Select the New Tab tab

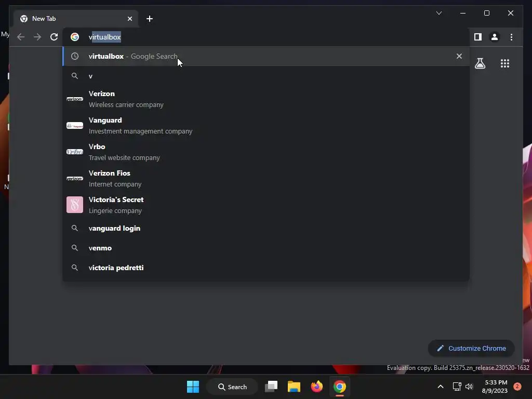(76, 19)
